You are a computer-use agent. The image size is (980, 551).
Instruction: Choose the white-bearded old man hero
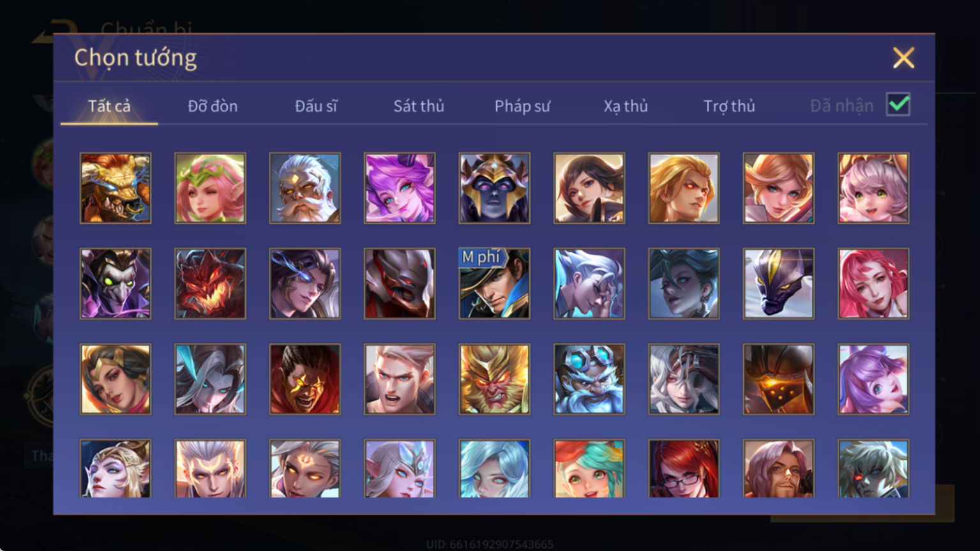(x=305, y=188)
